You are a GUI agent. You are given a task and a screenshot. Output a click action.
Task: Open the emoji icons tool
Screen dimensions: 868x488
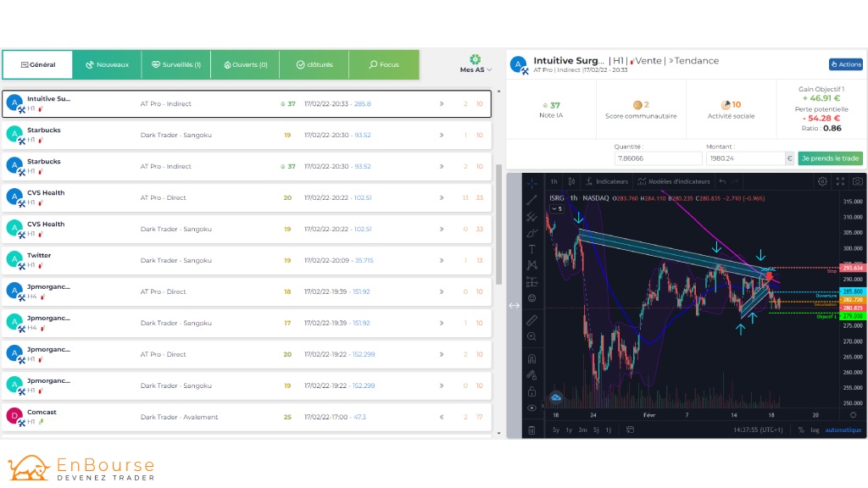[x=531, y=298]
